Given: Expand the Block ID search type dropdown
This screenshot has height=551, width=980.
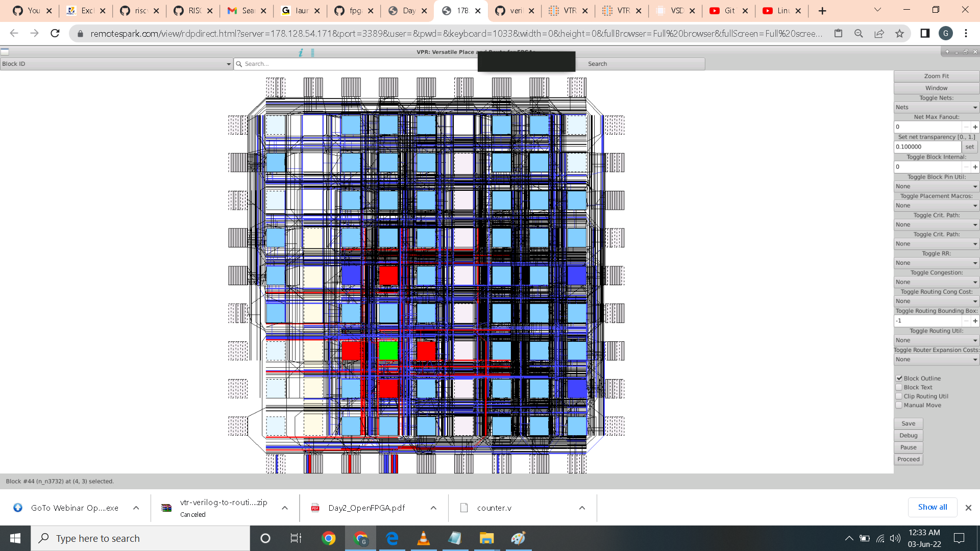Looking at the screenshot, I should 116,64.
